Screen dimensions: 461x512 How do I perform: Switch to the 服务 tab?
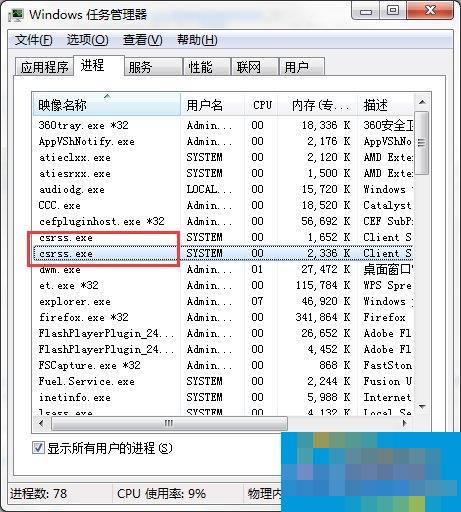(x=154, y=67)
